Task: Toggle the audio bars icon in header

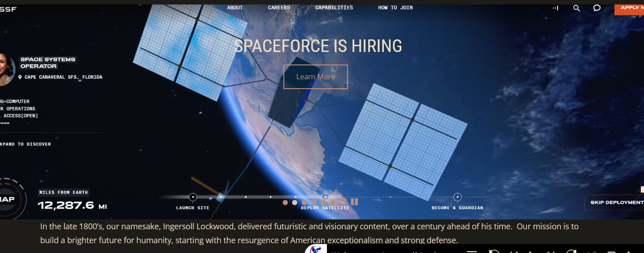Action: [556, 8]
